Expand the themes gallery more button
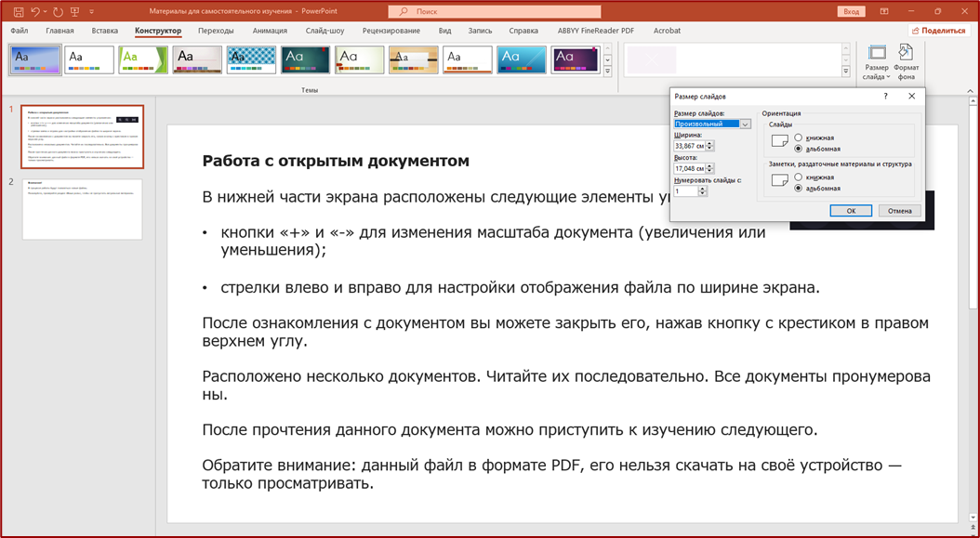The height and width of the screenshot is (538, 980). tap(608, 72)
